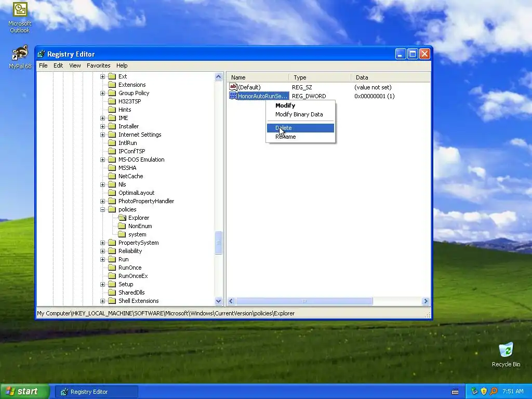Click the Extensions folder icon
Viewport: 532px width, 399px height.
[x=112, y=85]
